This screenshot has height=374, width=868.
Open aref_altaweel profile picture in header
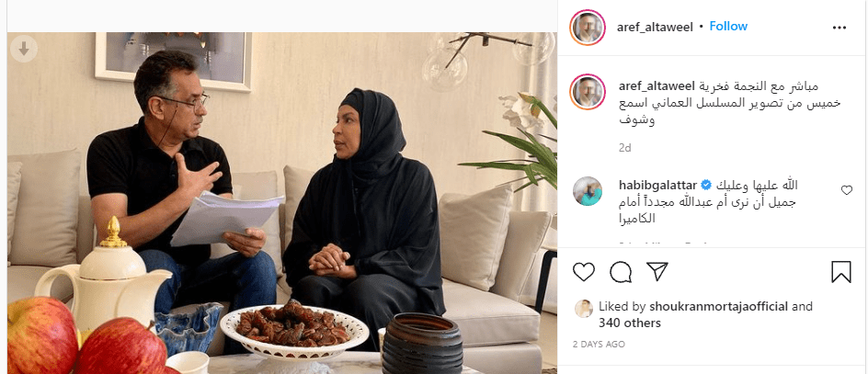(588, 28)
